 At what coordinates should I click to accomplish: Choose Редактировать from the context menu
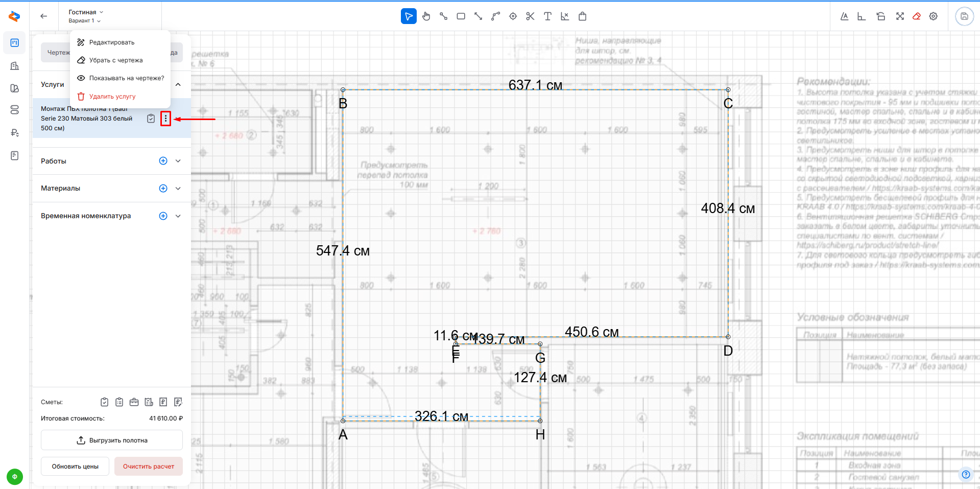click(x=112, y=42)
